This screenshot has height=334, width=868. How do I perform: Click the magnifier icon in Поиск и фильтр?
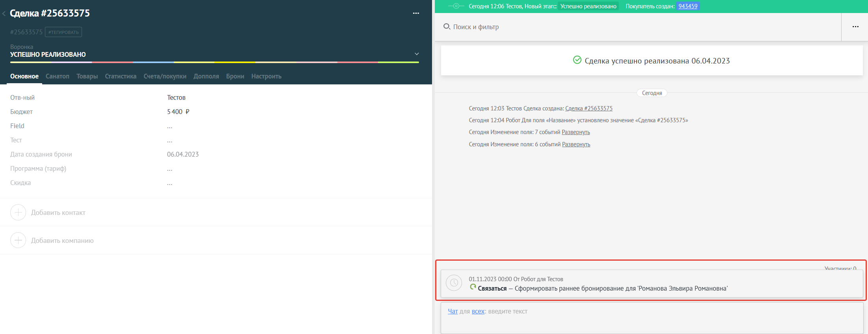point(447,27)
